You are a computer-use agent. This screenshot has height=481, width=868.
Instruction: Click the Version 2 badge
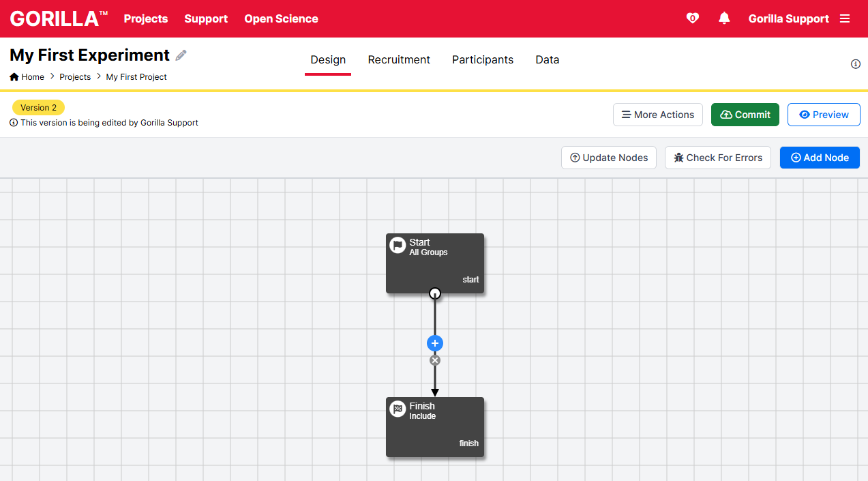tap(39, 108)
